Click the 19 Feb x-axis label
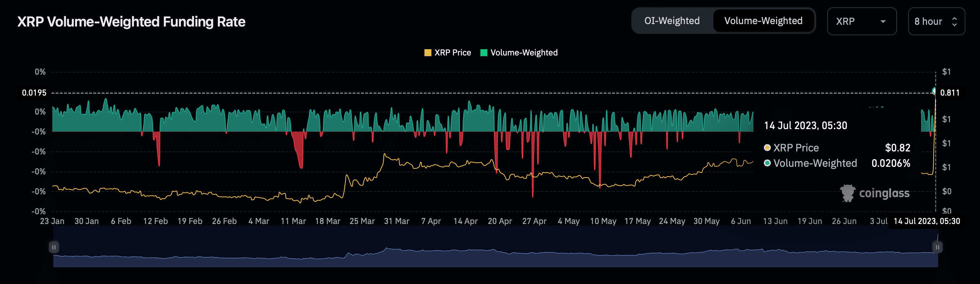The height and width of the screenshot is (284, 980). click(x=190, y=221)
